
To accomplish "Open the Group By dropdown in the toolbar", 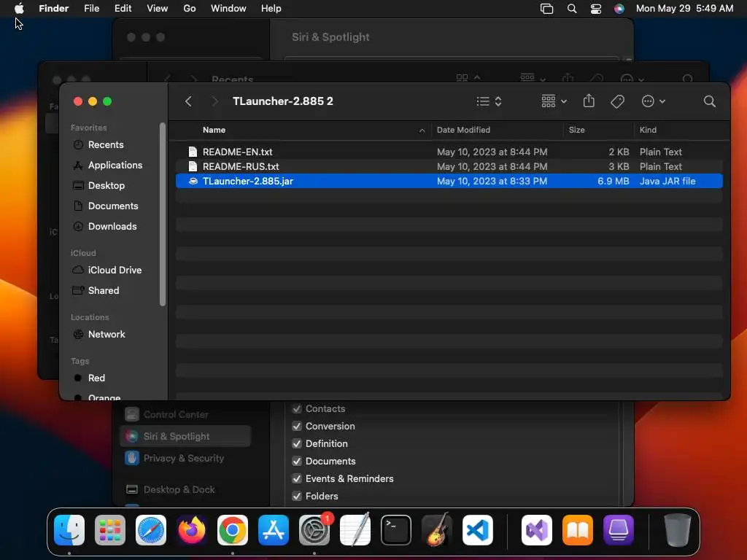I will (554, 101).
